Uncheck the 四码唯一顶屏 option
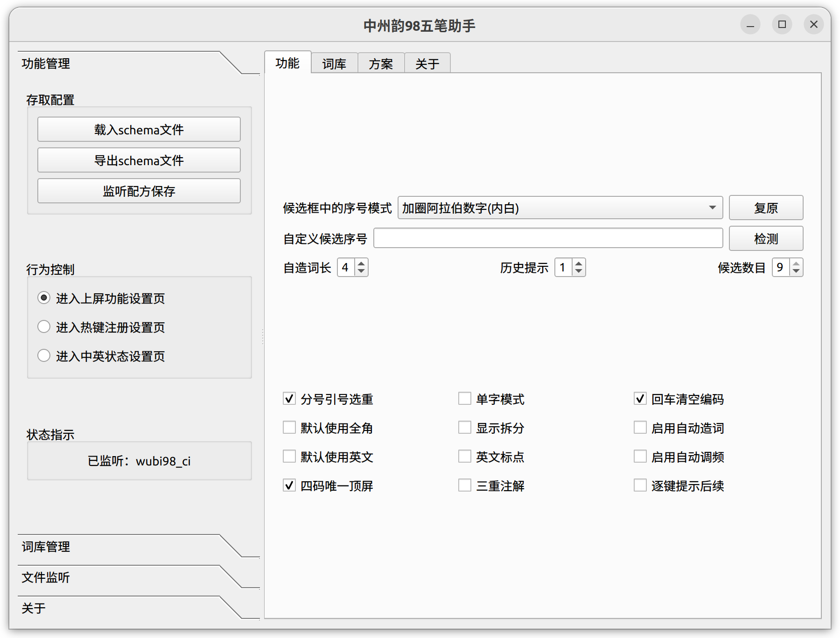 click(289, 485)
